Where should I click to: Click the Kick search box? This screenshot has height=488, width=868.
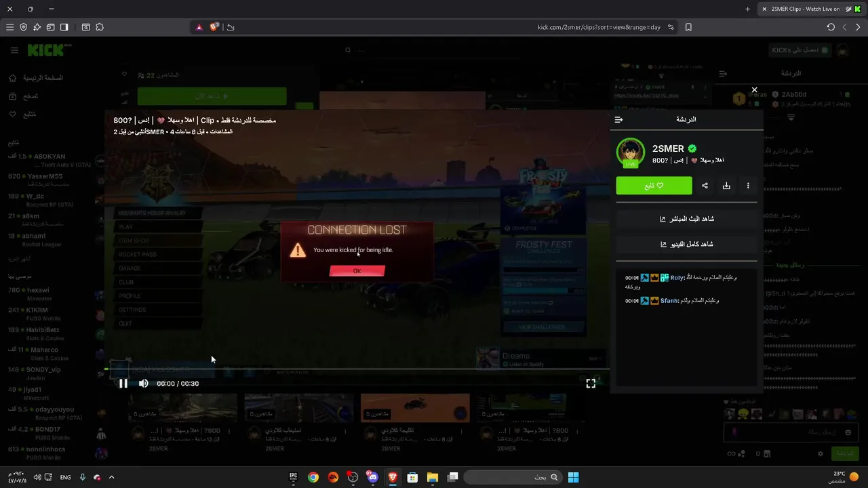point(434,50)
